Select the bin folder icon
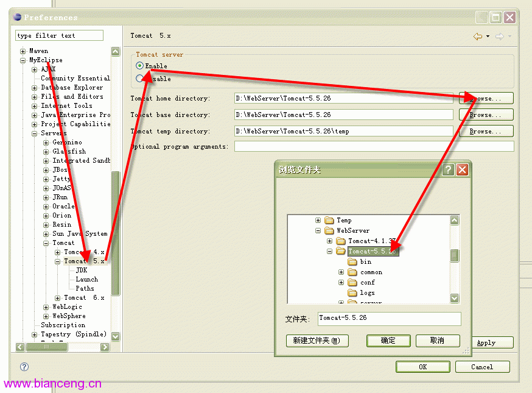The image size is (532, 393). 352,262
